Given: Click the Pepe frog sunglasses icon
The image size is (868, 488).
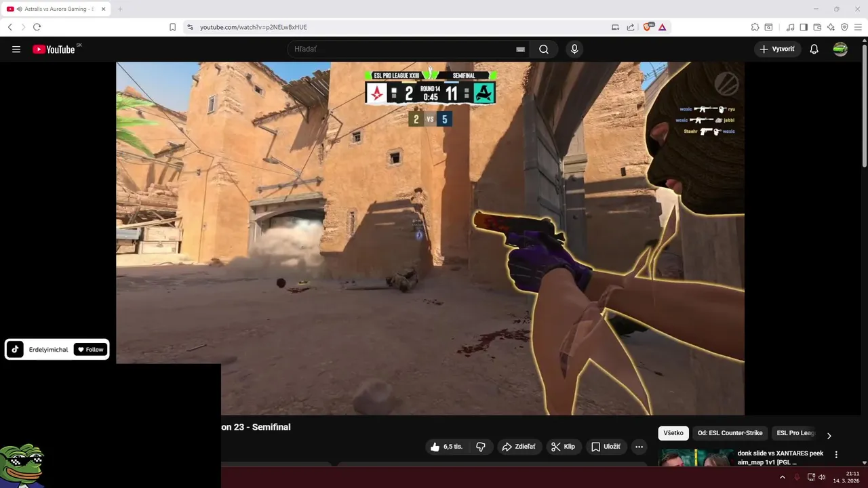Looking at the screenshot, I should 22,465.
